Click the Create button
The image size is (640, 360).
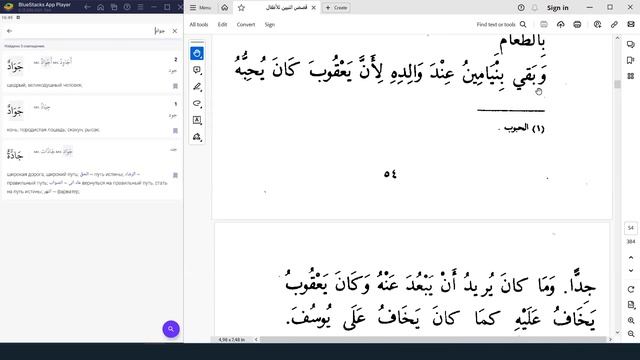point(336,8)
